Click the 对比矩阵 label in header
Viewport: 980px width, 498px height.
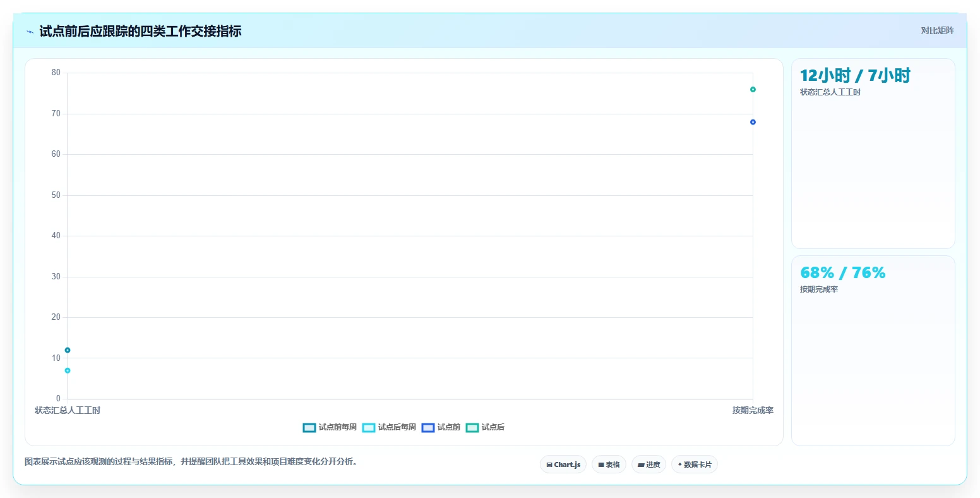pos(937,30)
